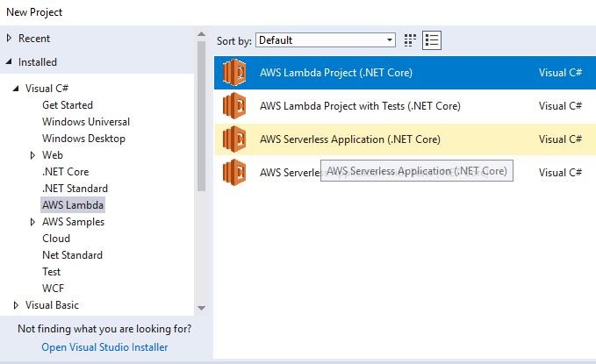Select Net Standard category

(72, 255)
